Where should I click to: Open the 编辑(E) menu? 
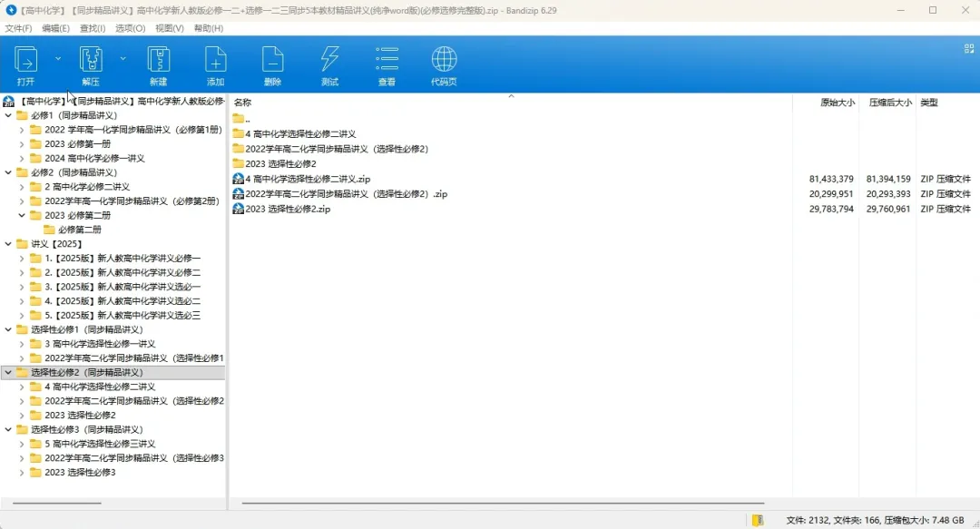[55, 28]
